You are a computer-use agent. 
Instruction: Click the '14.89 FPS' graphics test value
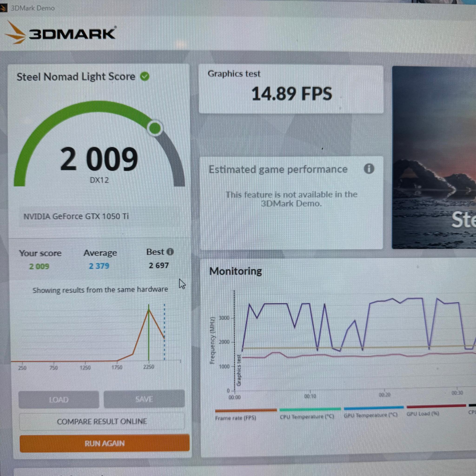tap(292, 94)
